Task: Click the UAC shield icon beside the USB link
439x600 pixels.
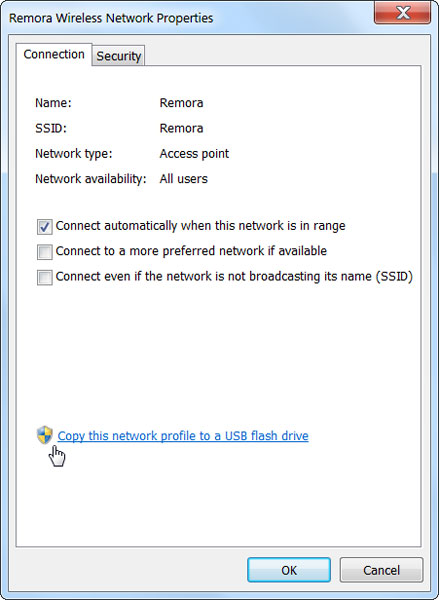Action: tap(45, 435)
